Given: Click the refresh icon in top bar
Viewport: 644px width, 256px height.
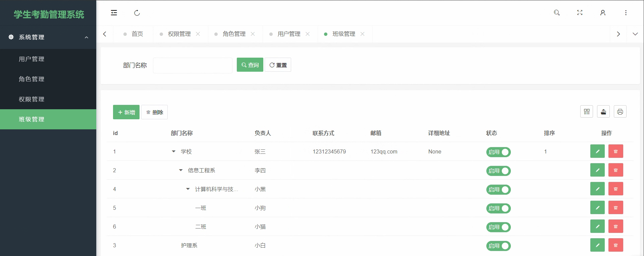Looking at the screenshot, I should click(x=137, y=13).
